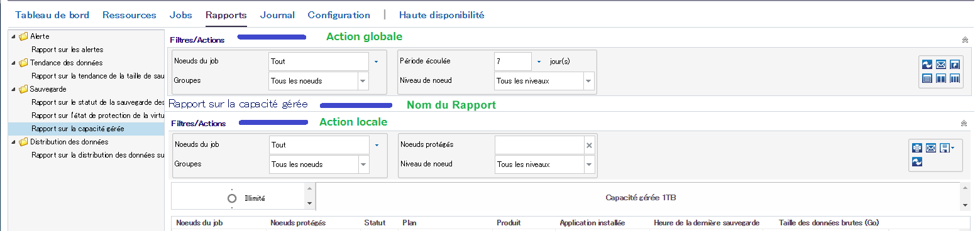
Task: Open the global Niveau de noeud dropdown
Action: coord(588,81)
